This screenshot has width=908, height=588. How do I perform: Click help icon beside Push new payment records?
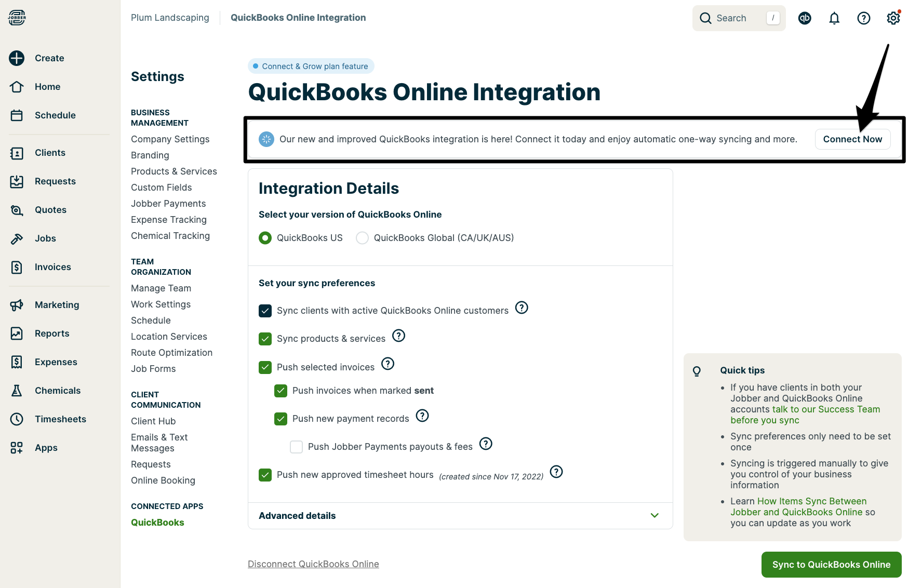point(422,416)
